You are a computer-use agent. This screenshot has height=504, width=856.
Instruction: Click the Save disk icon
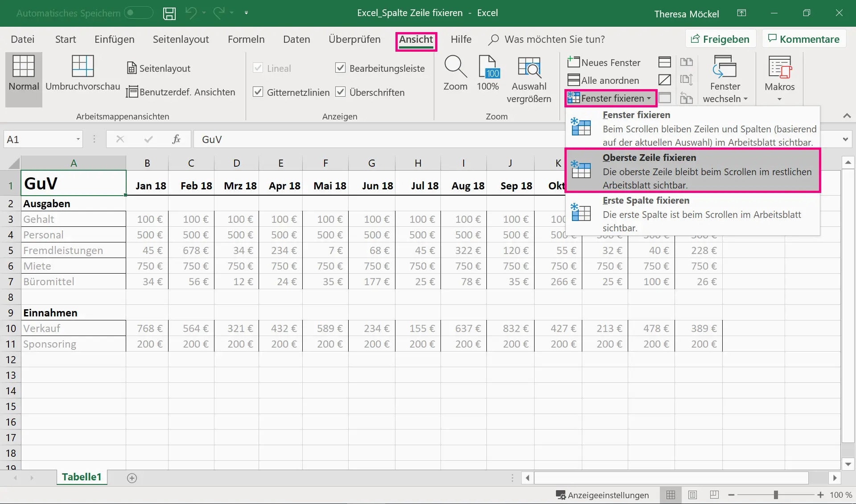pyautogui.click(x=169, y=13)
